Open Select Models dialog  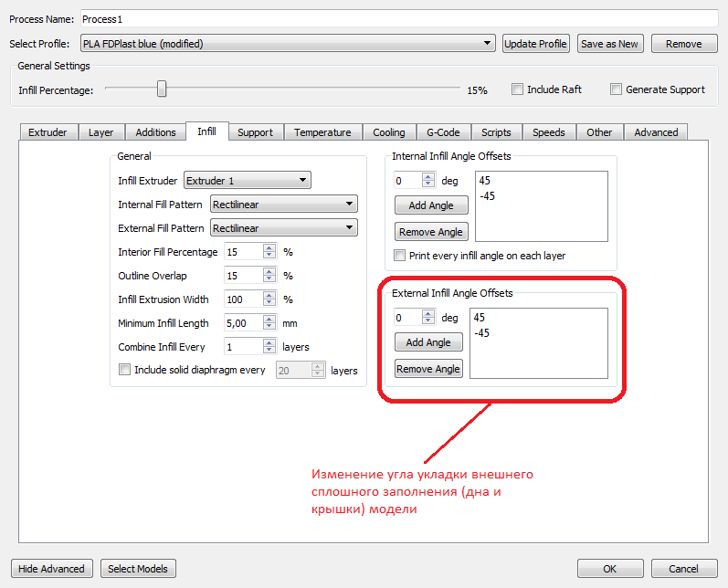(138, 569)
